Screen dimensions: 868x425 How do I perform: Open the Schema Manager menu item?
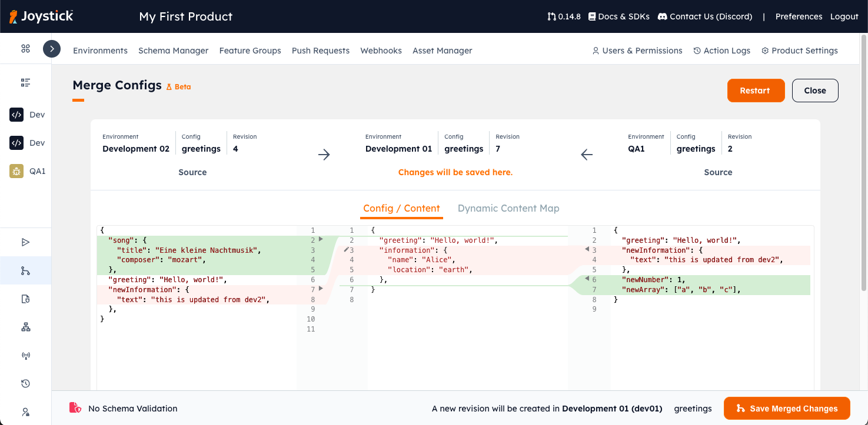click(173, 51)
